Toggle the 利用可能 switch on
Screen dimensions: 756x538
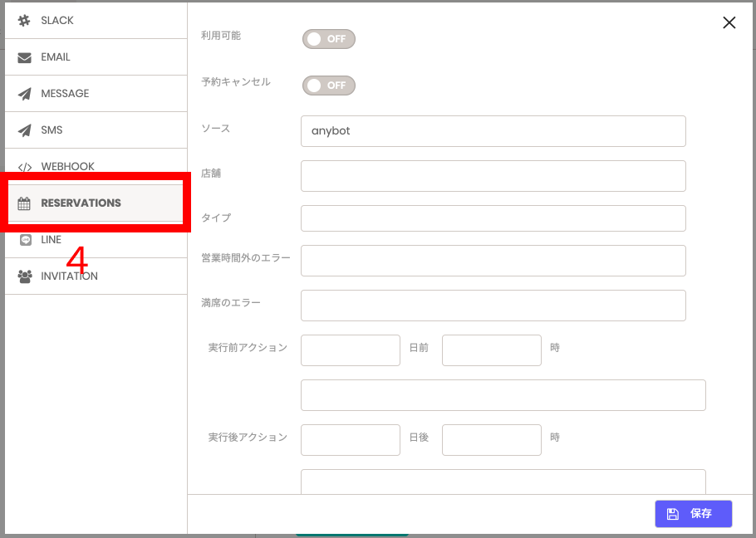pyautogui.click(x=329, y=39)
